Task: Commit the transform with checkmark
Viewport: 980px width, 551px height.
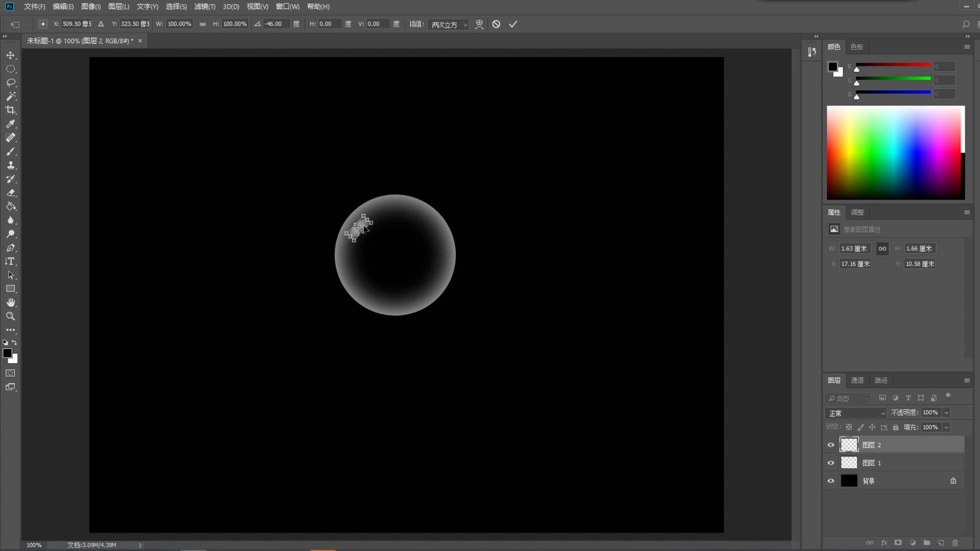Action: (x=513, y=24)
